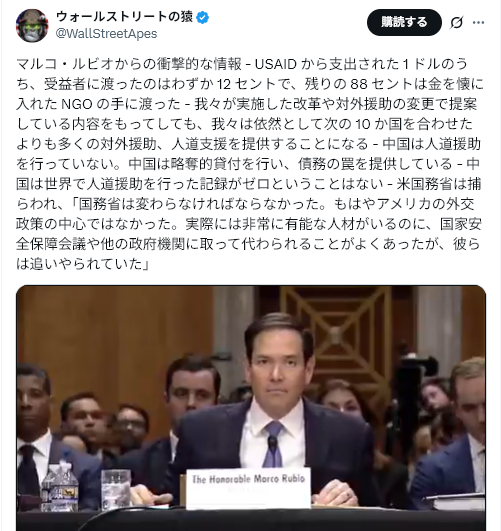Click the drinking glass on the table

pos(116,490)
